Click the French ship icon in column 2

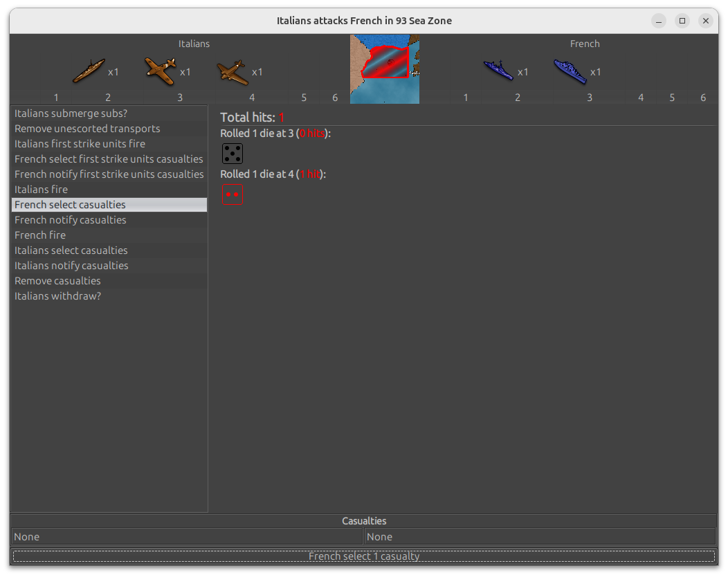pos(498,71)
